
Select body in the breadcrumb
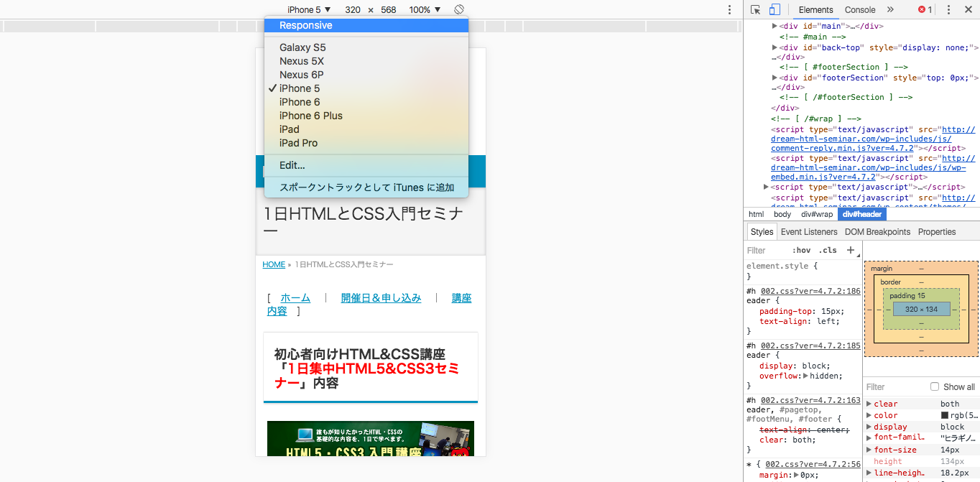coord(782,214)
